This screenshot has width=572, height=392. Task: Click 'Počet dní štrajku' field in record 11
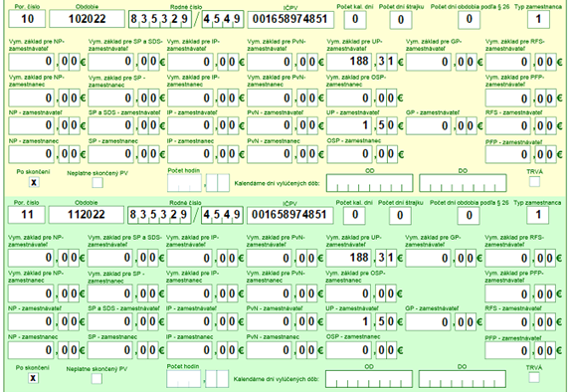[400, 215]
